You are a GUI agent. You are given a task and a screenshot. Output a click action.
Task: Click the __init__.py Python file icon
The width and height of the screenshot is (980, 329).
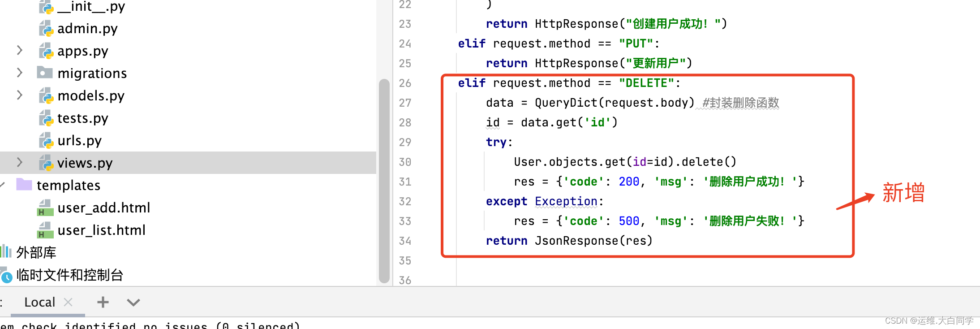coord(46,6)
